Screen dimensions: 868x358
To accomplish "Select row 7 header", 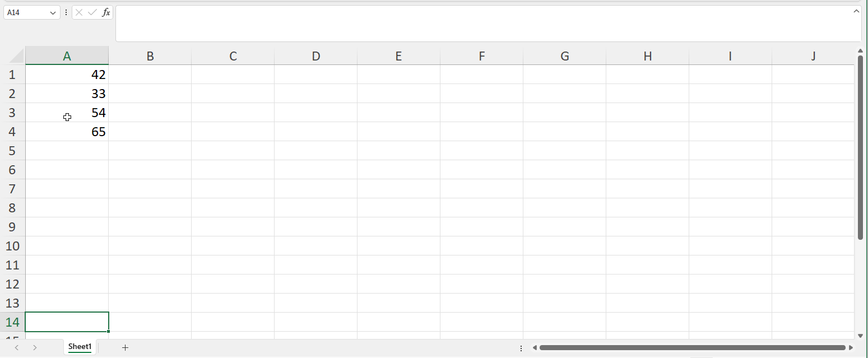I will 12,189.
